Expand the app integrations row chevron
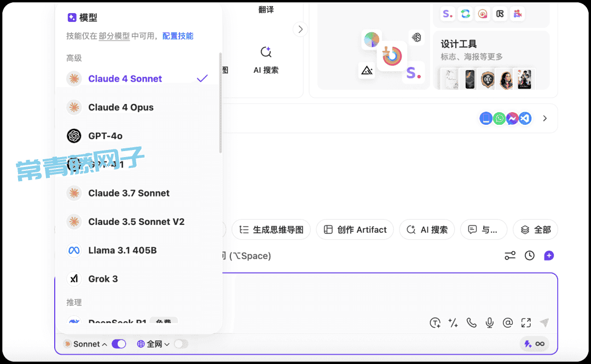This screenshot has height=364, width=591. (x=544, y=118)
